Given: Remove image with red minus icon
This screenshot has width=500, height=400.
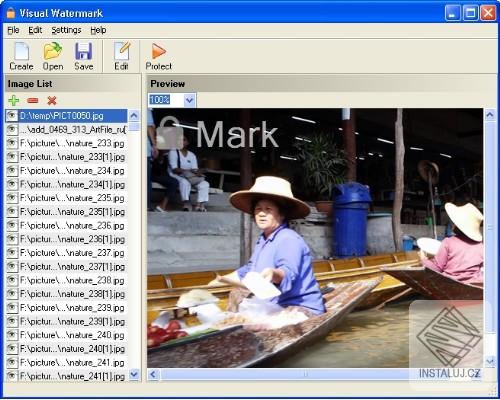Looking at the screenshot, I should pos(33,100).
